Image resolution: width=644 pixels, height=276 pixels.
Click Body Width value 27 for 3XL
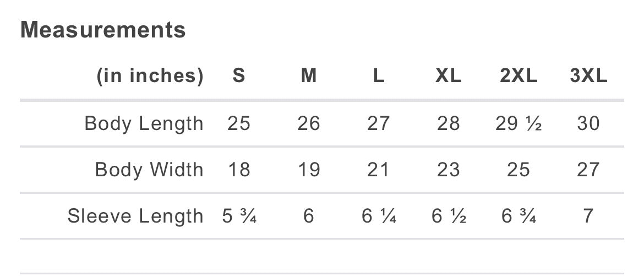588,170
